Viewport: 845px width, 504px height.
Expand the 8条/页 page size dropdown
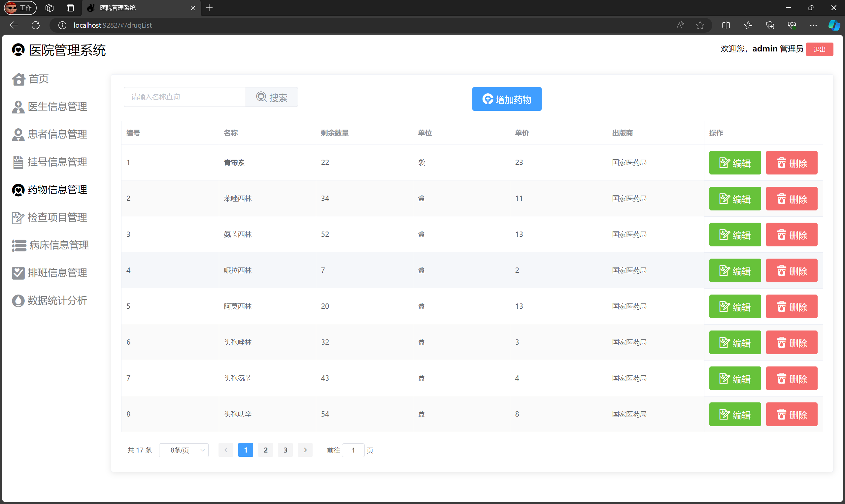click(184, 450)
